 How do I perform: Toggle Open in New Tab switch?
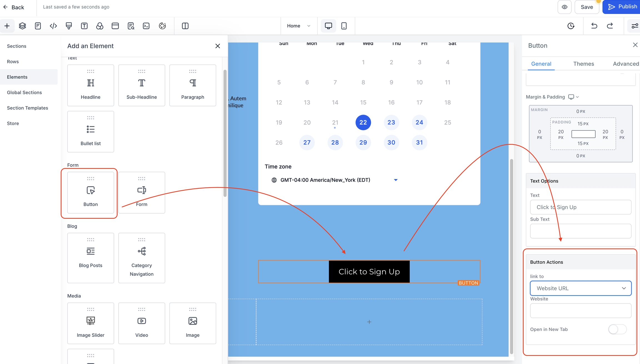[x=617, y=329]
